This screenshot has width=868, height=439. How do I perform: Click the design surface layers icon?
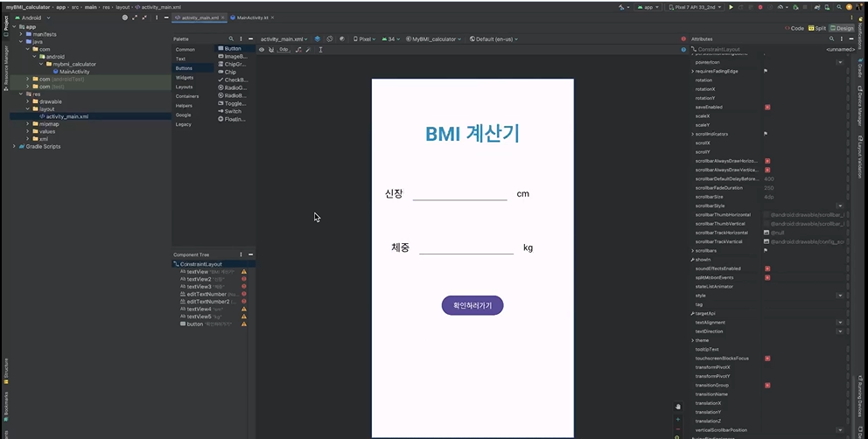[x=318, y=38]
